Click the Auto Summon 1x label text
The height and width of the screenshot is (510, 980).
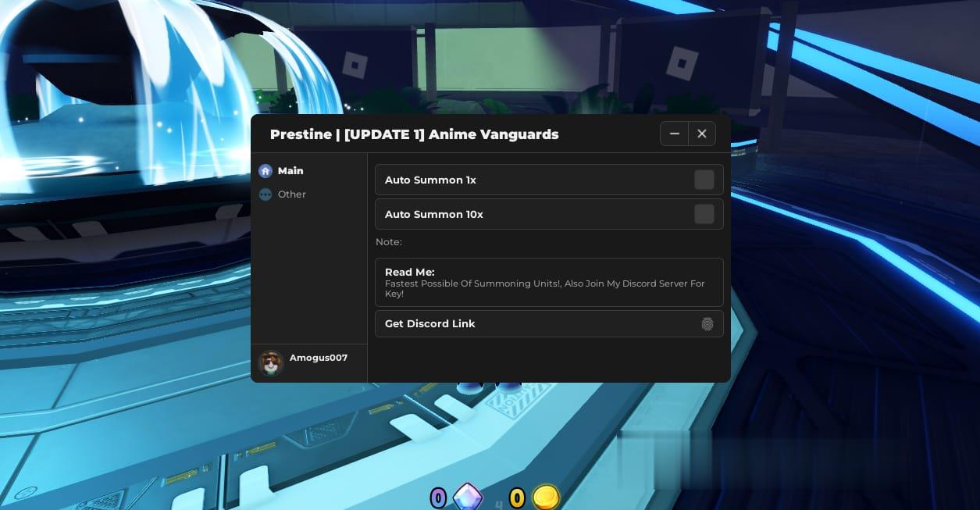click(430, 180)
